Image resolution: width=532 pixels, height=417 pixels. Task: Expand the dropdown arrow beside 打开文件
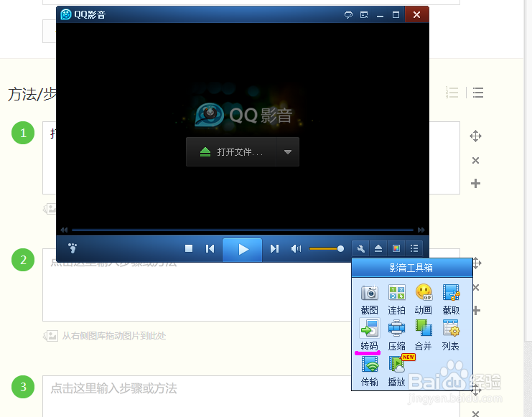[x=288, y=151]
